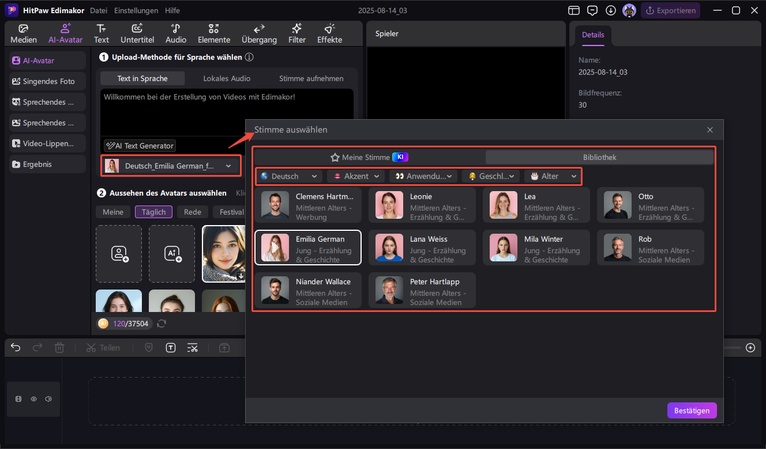Open the Filter tool tab
Image resolution: width=766 pixels, height=449 pixels.
297,34
